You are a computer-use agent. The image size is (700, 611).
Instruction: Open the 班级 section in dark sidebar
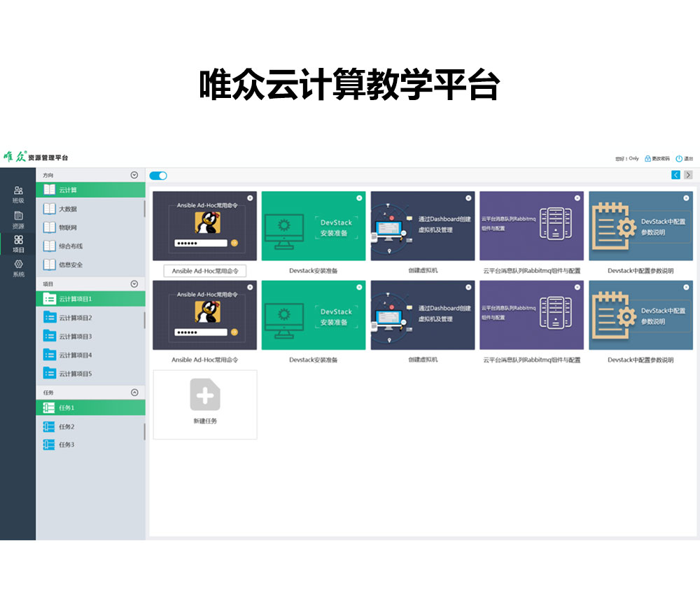(x=18, y=195)
